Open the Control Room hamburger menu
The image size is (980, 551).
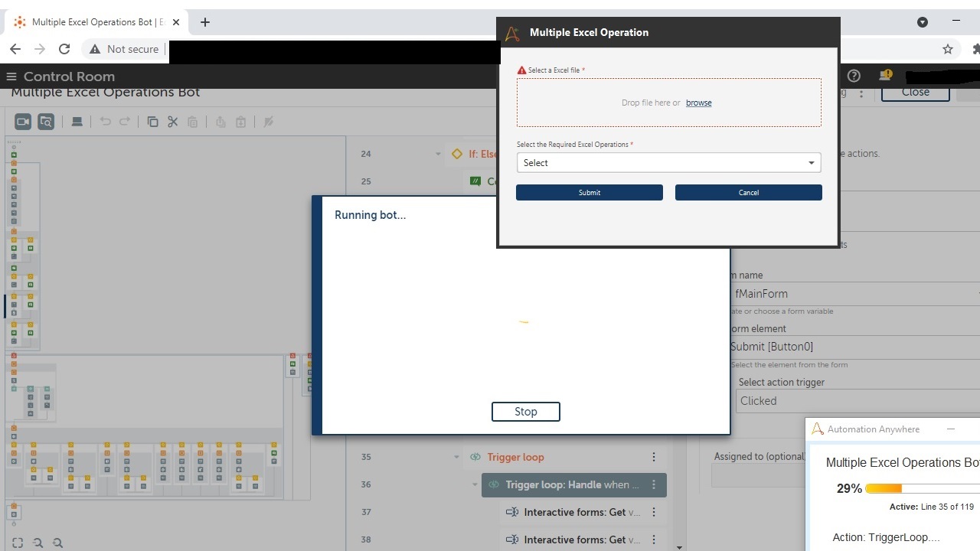11,77
